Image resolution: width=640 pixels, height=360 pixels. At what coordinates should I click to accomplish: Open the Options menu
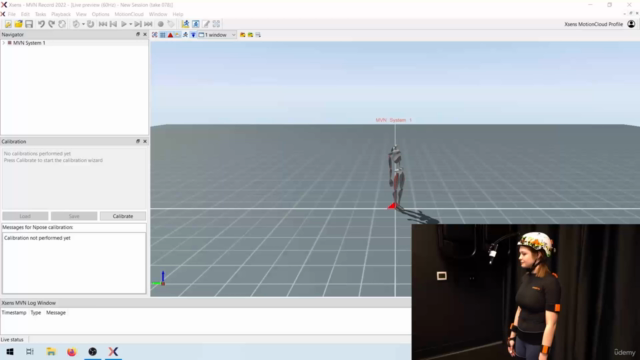(100, 14)
